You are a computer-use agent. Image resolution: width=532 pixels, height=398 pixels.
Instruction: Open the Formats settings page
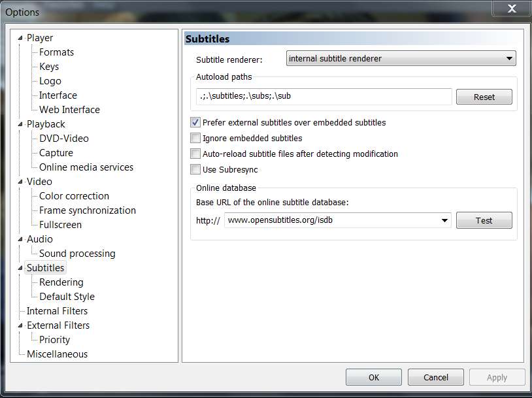click(x=56, y=52)
